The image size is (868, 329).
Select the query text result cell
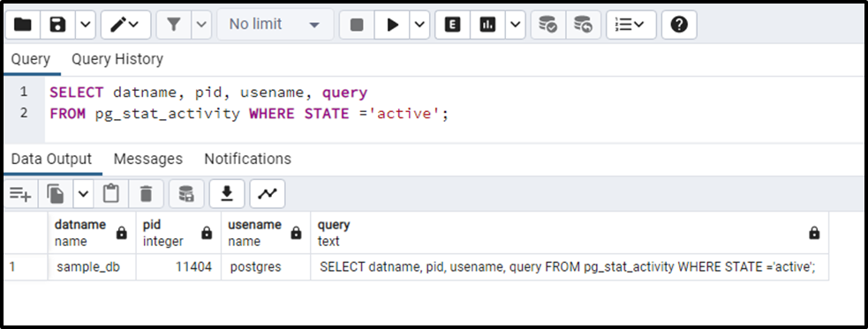click(570, 267)
